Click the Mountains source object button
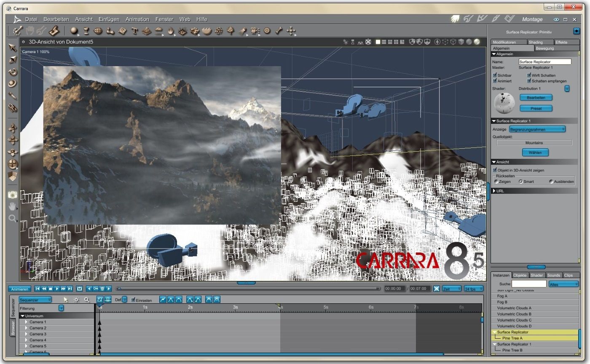The width and height of the screenshot is (590, 364). pyautogui.click(x=534, y=143)
